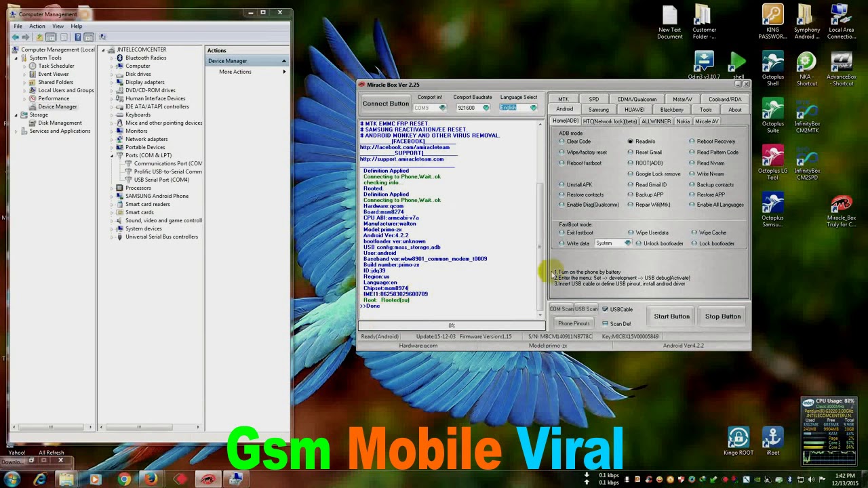Launch InfinityBox CM2MTK icon
This screenshot has width=868, height=488.
pos(806,116)
